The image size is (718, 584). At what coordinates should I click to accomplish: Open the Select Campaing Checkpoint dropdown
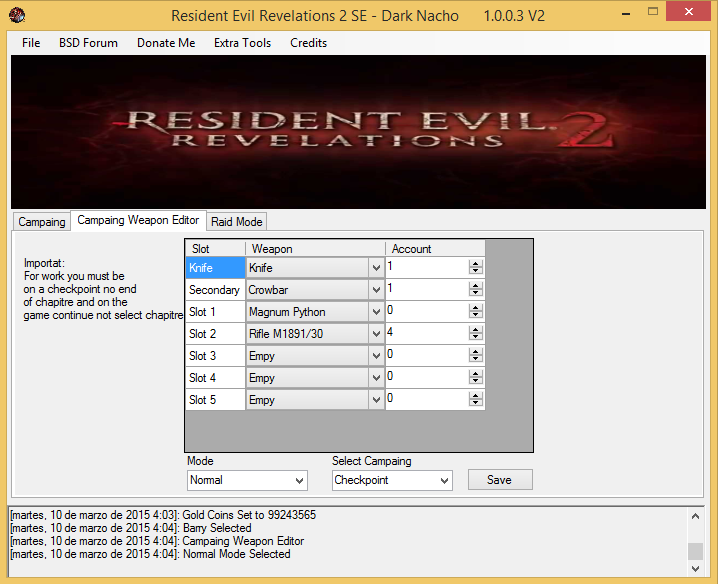coord(444,481)
